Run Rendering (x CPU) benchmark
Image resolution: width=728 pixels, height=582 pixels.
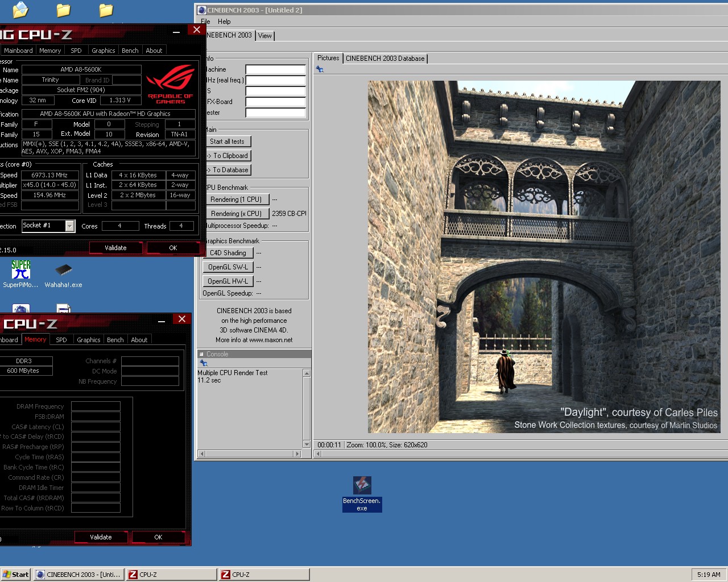pyautogui.click(x=236, y=214)
